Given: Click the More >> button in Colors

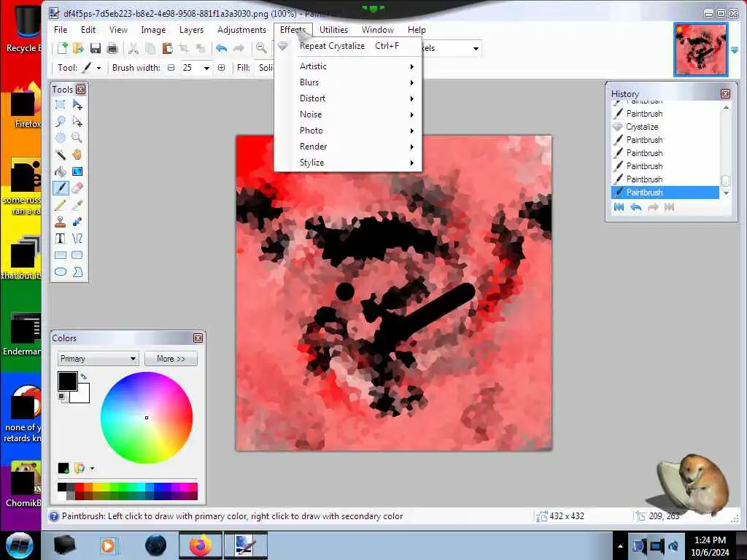Looking at the screenshot, I should click(x=171, y=359).
